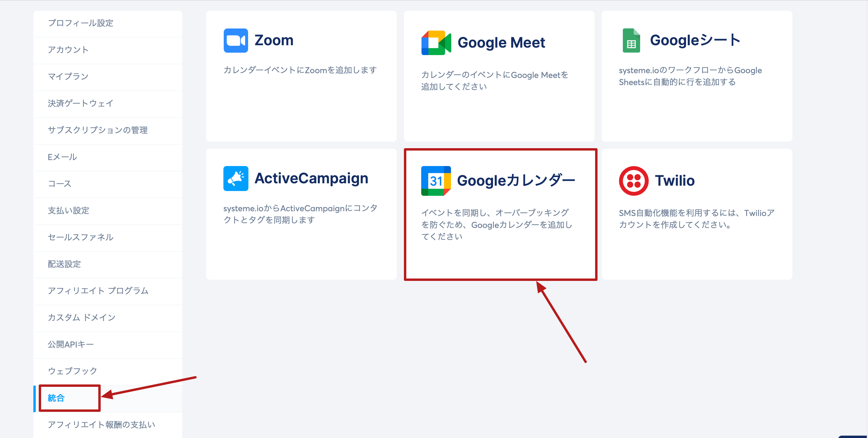Viewport: 868px width, 438px height.
Task: Select Eメール in the sidebar
Action: [x=62, y=157]
